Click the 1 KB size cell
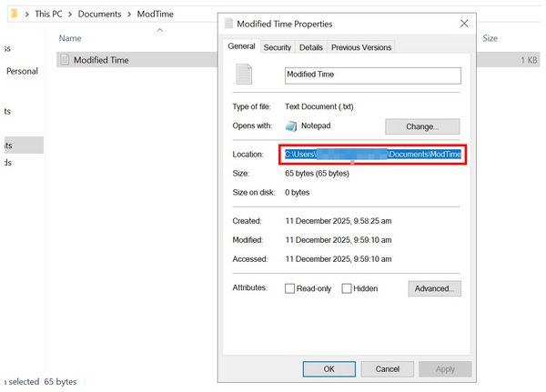Image resolution: width=546 pixels, height=392 pixels. (x=529, y=60)
